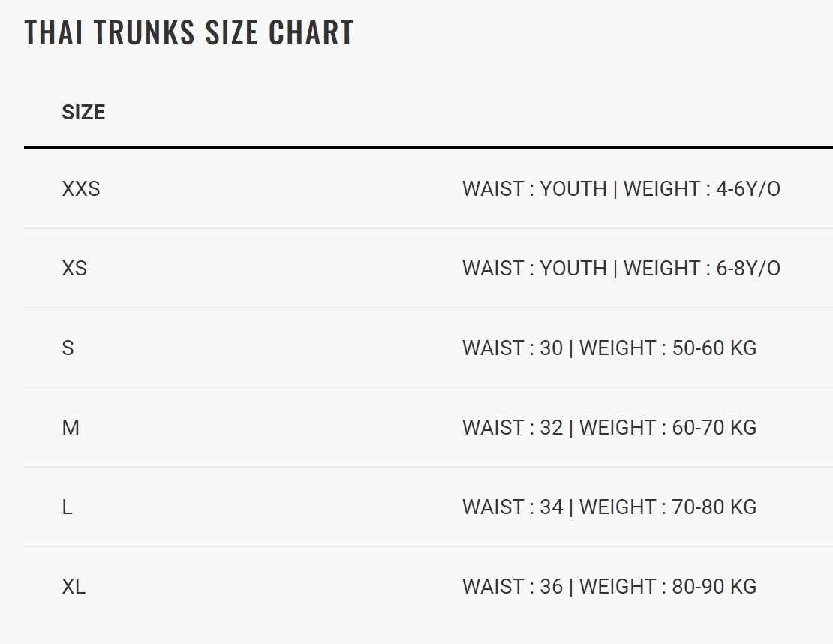The height and width of the screenshot is (644, 833).
Task: Select the XL size label
Action: [x=74, y=587]
